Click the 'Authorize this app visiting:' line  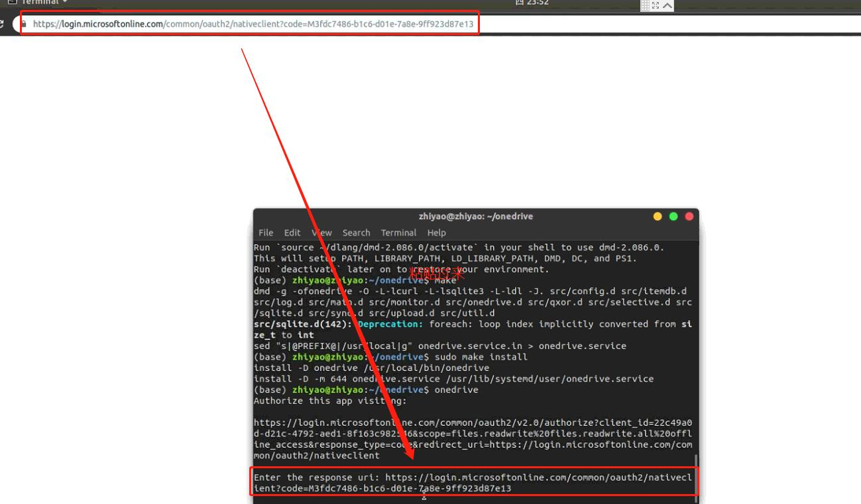pyautogui.click(x=330, y=401)
